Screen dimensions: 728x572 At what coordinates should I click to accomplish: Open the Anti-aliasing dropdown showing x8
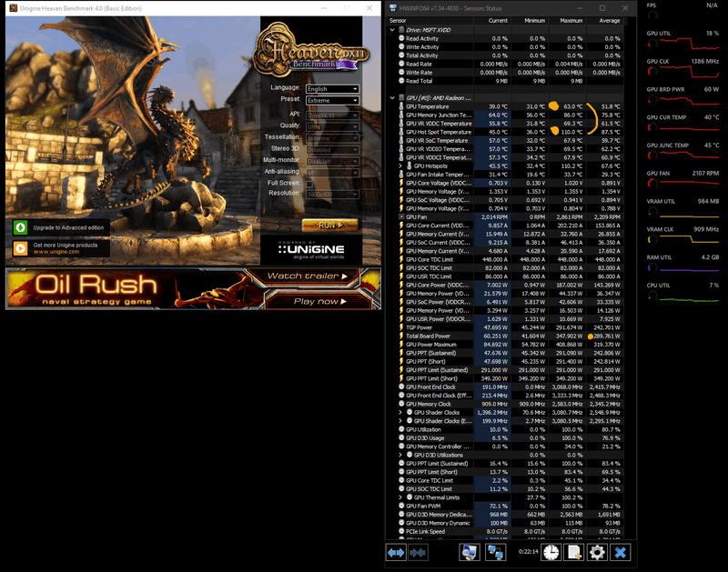pyautogui.click(x=332, y=173)
